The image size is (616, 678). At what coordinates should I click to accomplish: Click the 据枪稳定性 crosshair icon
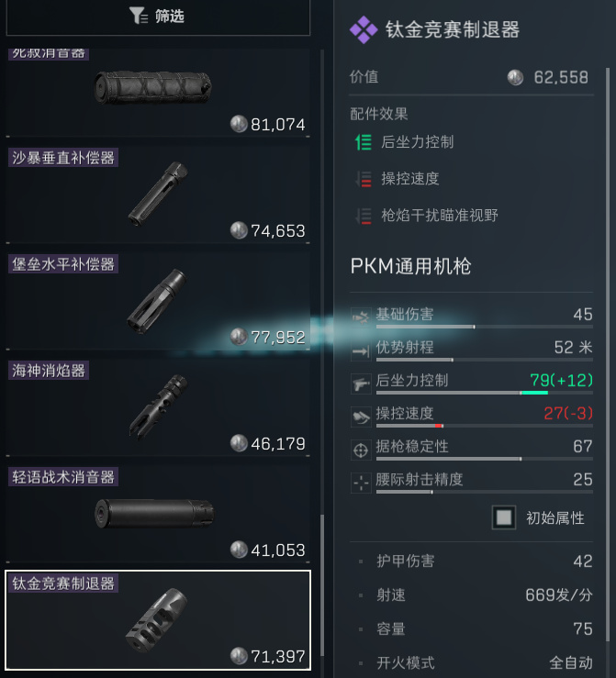coord(361,450)
